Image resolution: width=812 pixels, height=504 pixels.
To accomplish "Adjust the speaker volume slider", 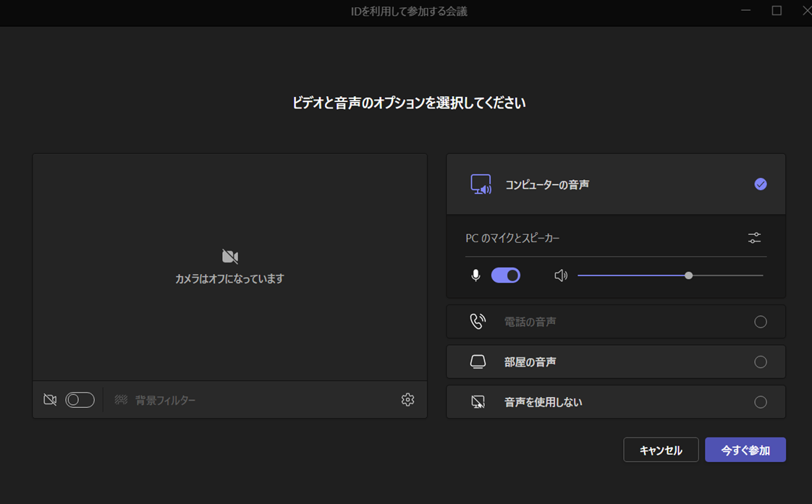I will tap(670, 276).
